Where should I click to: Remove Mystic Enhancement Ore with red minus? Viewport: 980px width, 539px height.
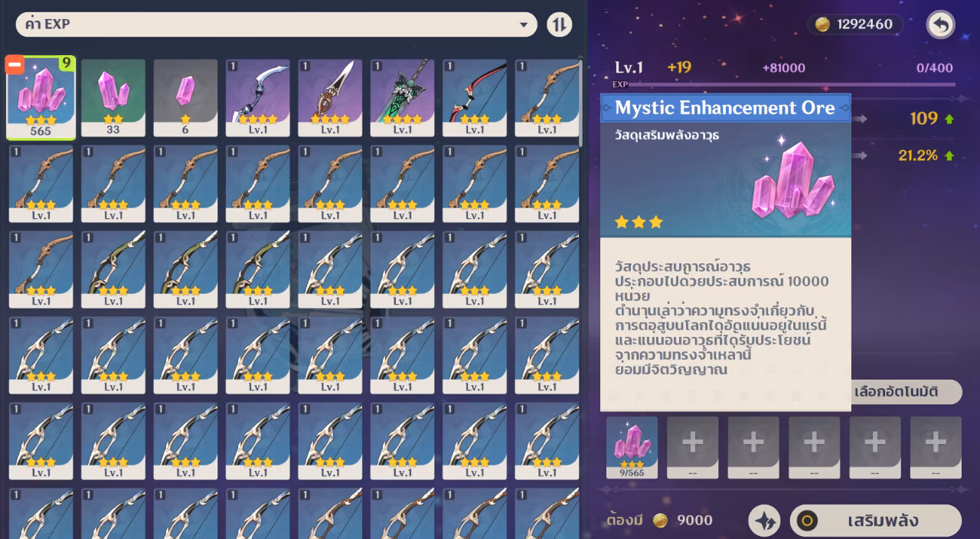pyautogui.click(x=15, y=65)
